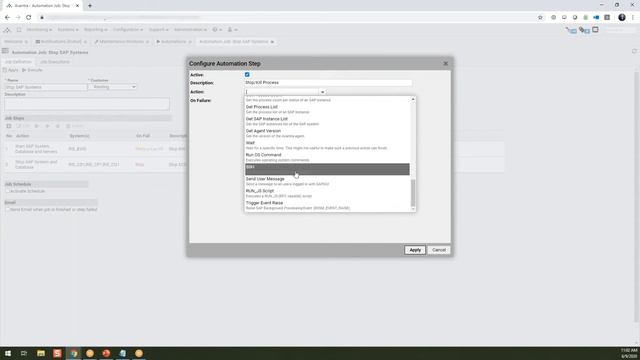Close the Configure Automation Step dialog
Screen dimensions: 640x360
446,64
